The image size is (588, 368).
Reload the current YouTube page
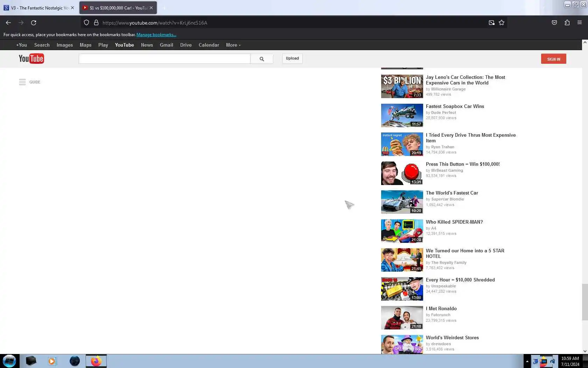(x=34, y=23)
